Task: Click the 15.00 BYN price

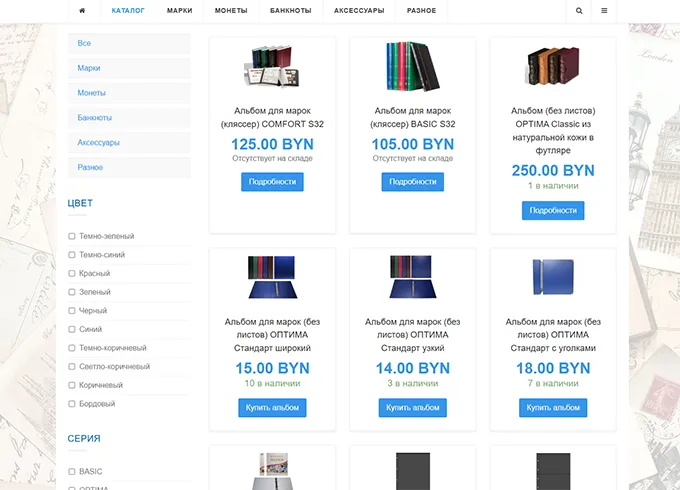Action: coord(272,369)
